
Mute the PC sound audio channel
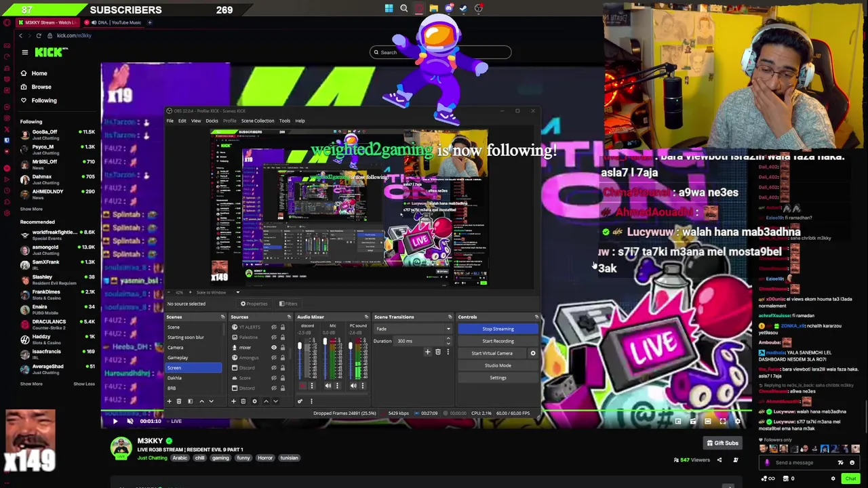353,386
